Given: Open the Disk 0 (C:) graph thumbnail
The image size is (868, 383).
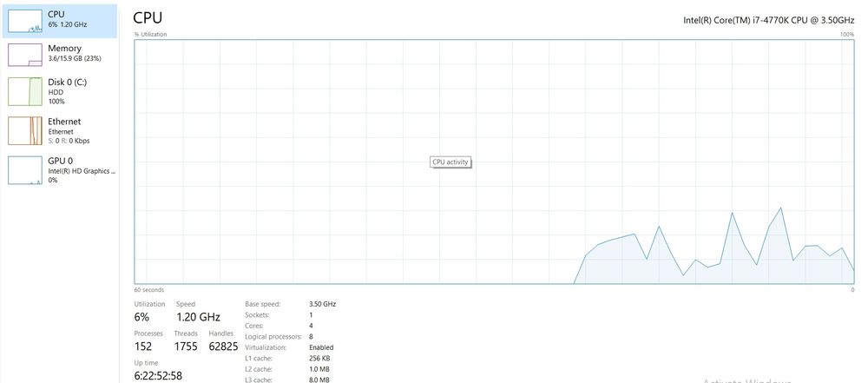Looking at the screenshot, I should 25,91.
